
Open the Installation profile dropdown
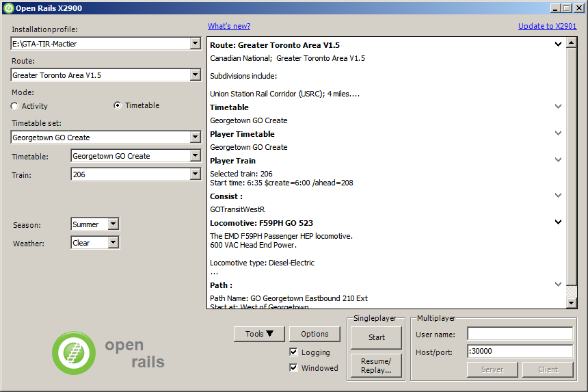point(195,44)
